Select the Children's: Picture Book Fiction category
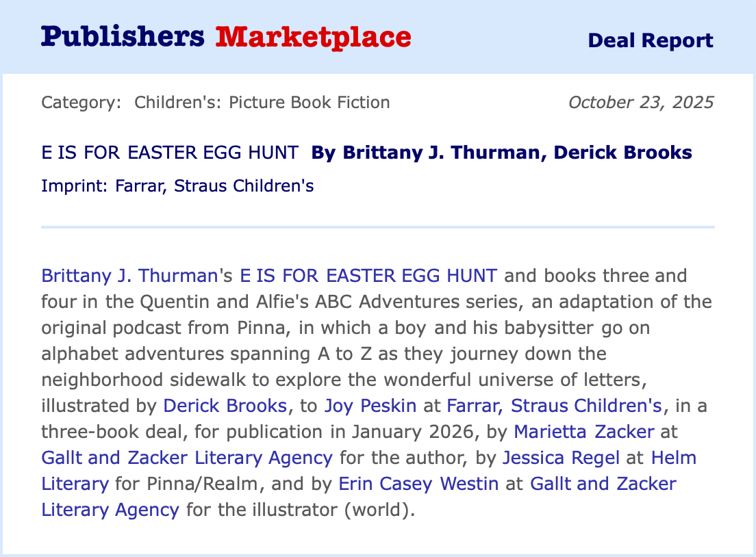756x557 pixels. (262, 103)
